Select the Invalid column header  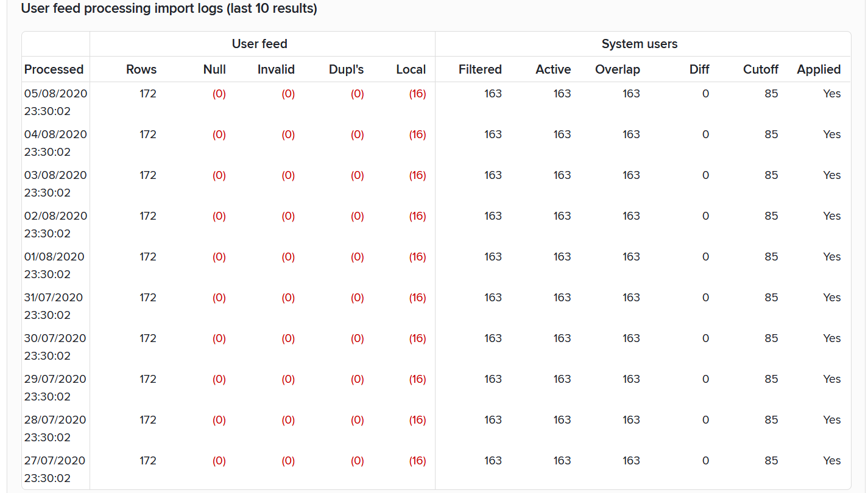(x=276, y=69)
